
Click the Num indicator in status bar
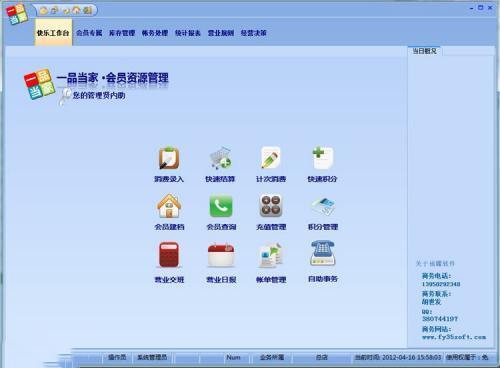(x=233, y=357)
